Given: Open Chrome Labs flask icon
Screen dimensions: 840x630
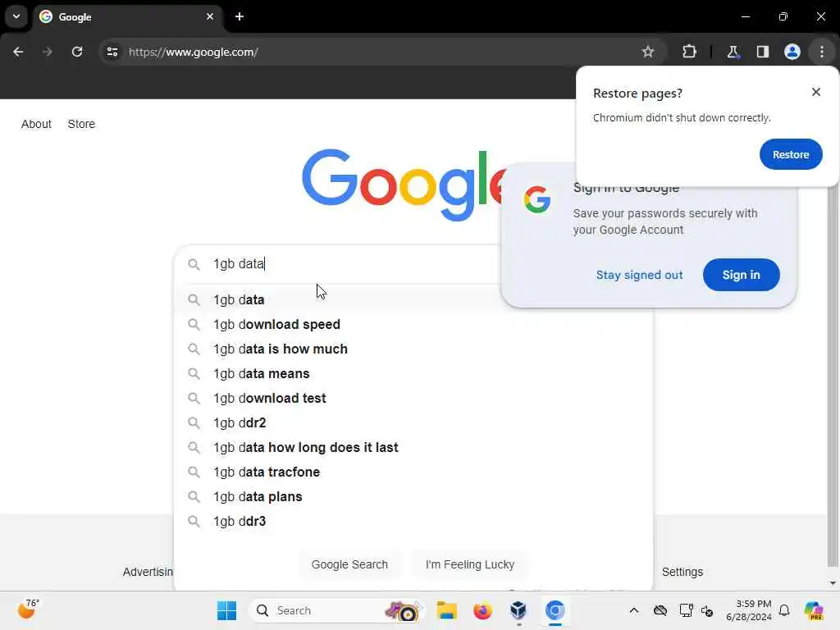Looking at the screenshot, I should (x=733, y=52).
